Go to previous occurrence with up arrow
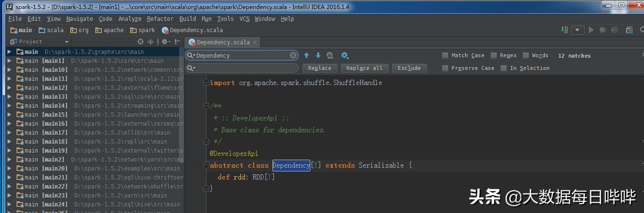The width and height of the screenshot is (644, 213). tap(306, 55)
